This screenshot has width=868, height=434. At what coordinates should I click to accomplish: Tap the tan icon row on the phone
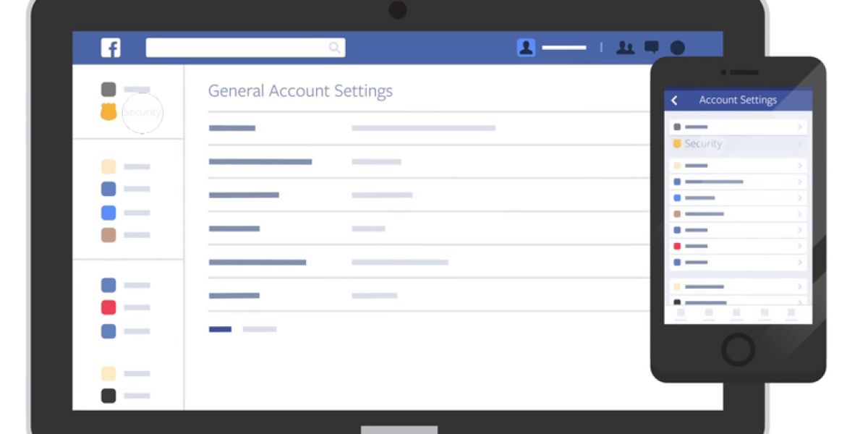738,214
